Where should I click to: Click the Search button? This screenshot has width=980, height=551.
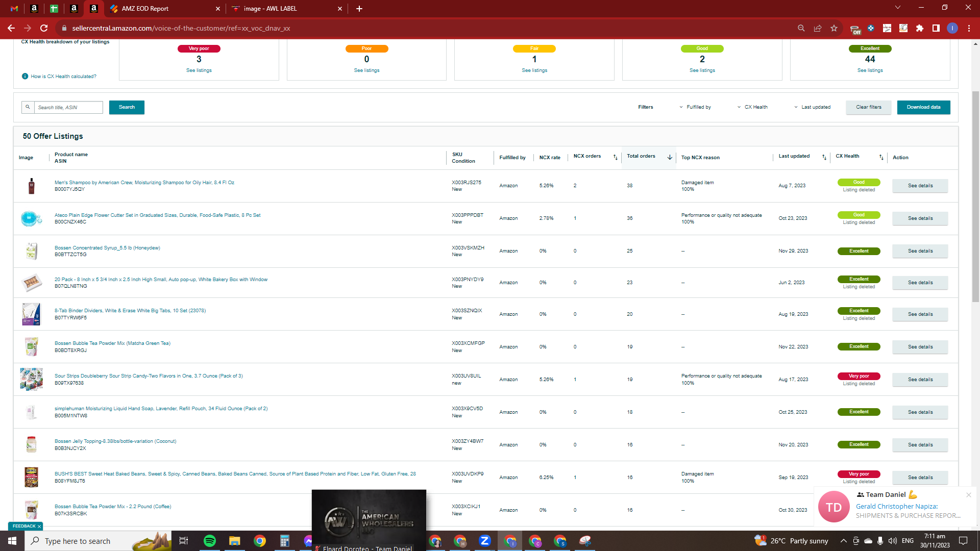[x=127, y=107]
